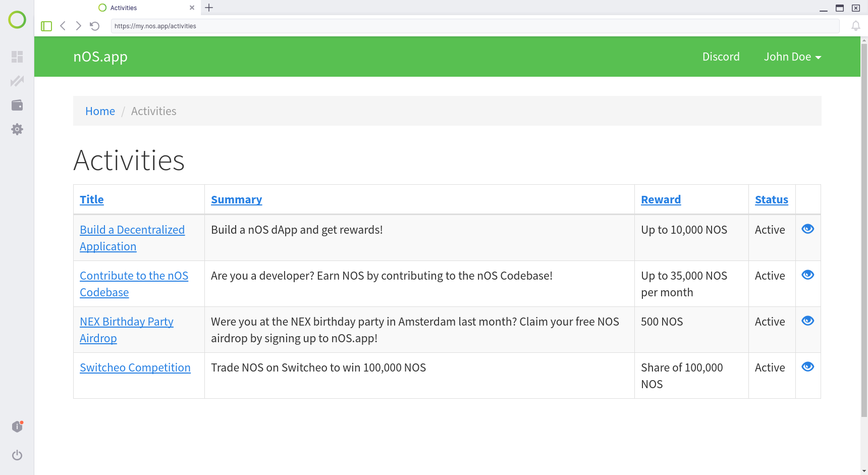Toggle the browser sidebar panel icon

pyautogui.click(x=46, y=26)
